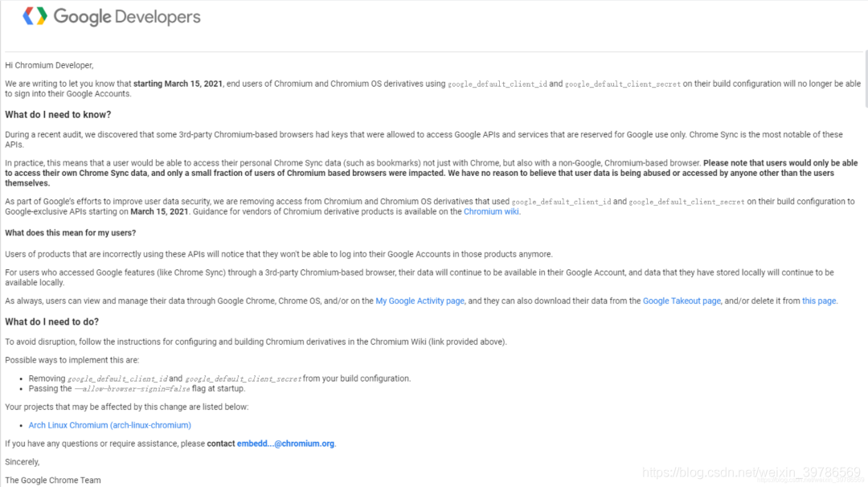Click the 'Hi Chromium Developer,' greeting line
Viewport: 868px width, 487px height.
tap(49, 65)
